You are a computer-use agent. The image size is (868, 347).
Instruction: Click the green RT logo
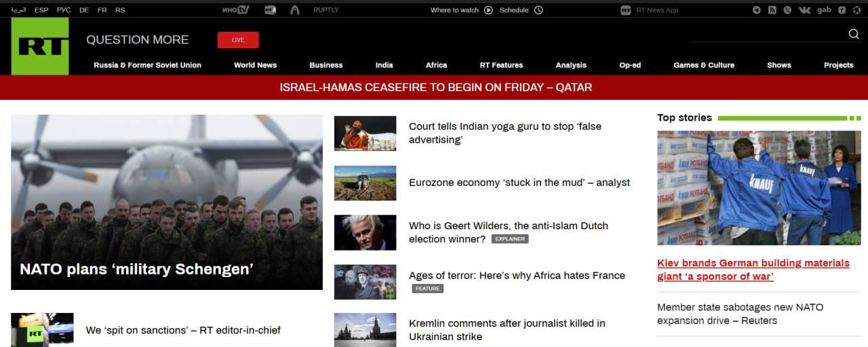(40, 46)
